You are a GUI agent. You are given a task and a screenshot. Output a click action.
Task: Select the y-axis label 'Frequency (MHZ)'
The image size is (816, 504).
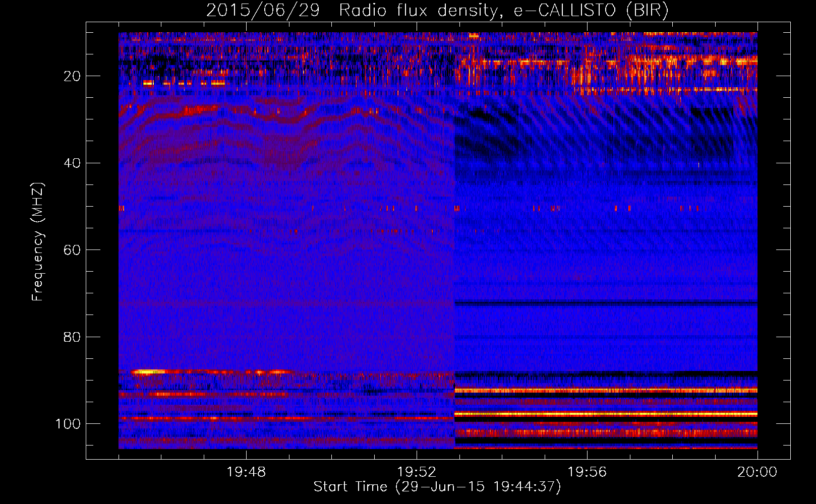pyautogui.click(x=38, y=242)
